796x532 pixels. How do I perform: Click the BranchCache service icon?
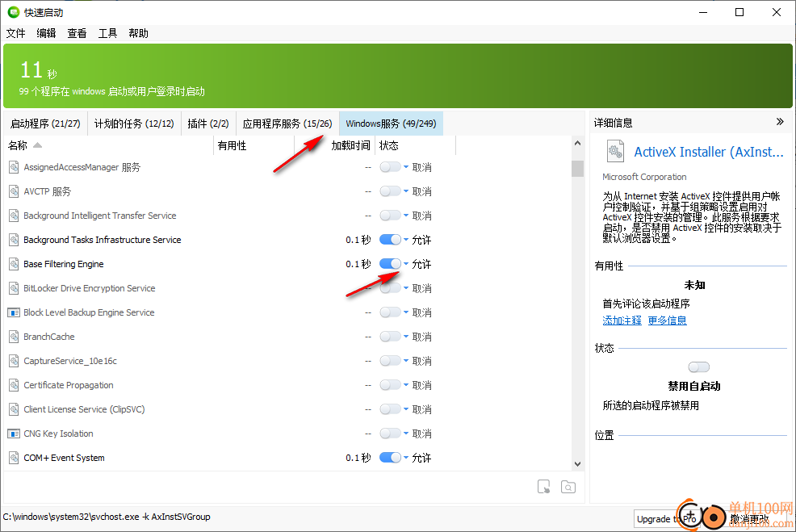(x=14, y=337)
